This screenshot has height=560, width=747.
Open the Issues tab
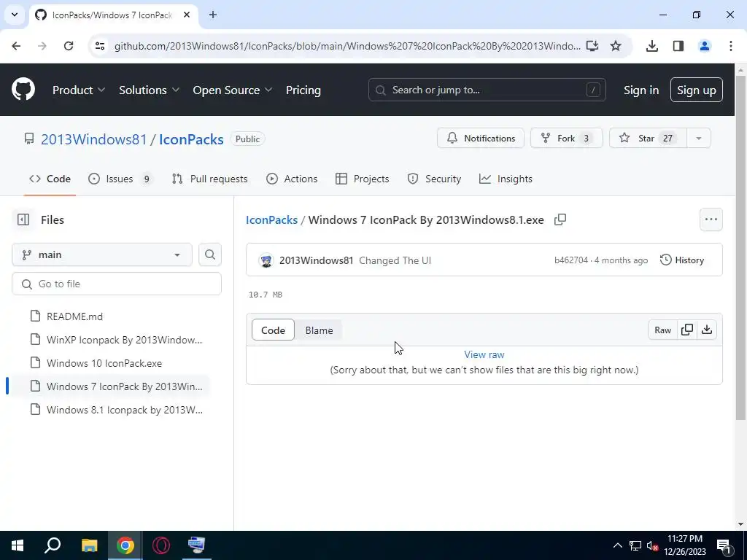tap(121, 179)
